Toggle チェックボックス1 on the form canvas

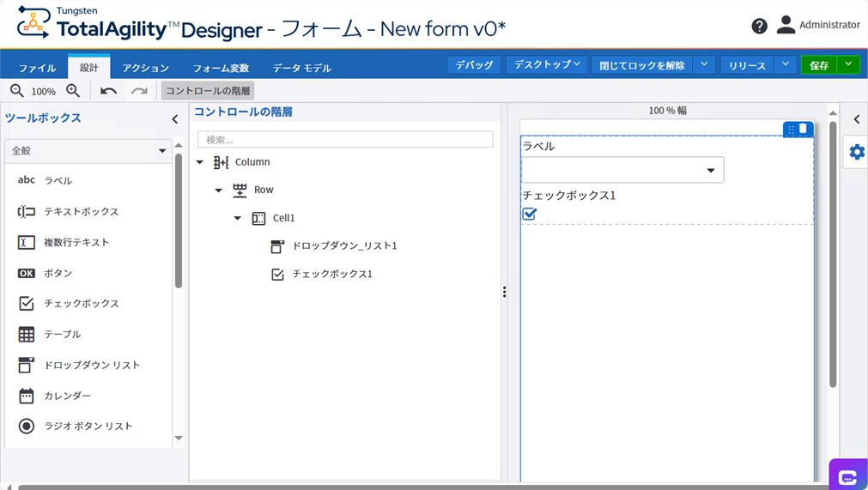click(530, 214)
